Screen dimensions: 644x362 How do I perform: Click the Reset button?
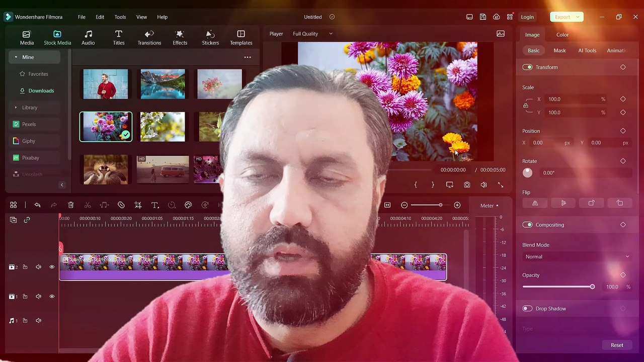point(617,345)
